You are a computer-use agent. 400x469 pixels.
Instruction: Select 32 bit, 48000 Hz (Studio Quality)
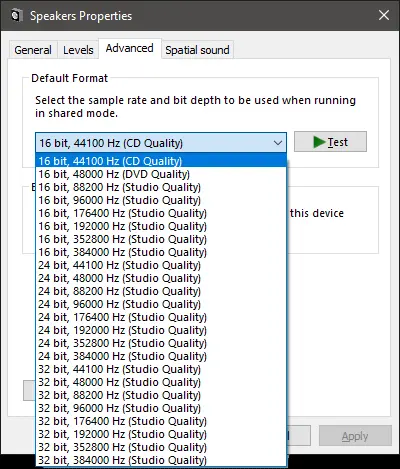[x=161, y=382]
